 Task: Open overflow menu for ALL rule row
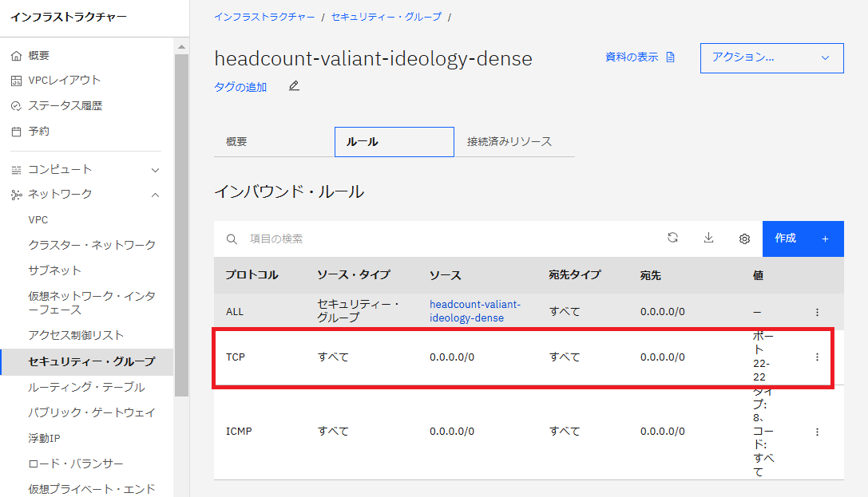[x=817, y=312]
